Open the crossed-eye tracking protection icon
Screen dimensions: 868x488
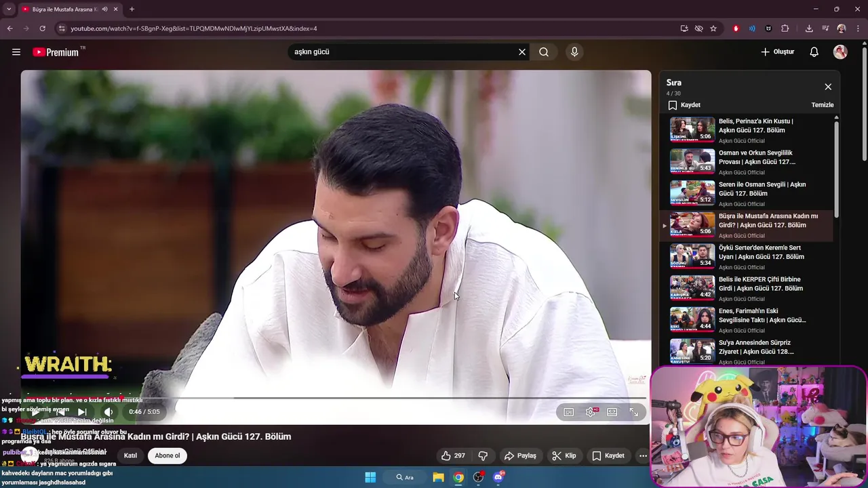[x=698, y=28]
